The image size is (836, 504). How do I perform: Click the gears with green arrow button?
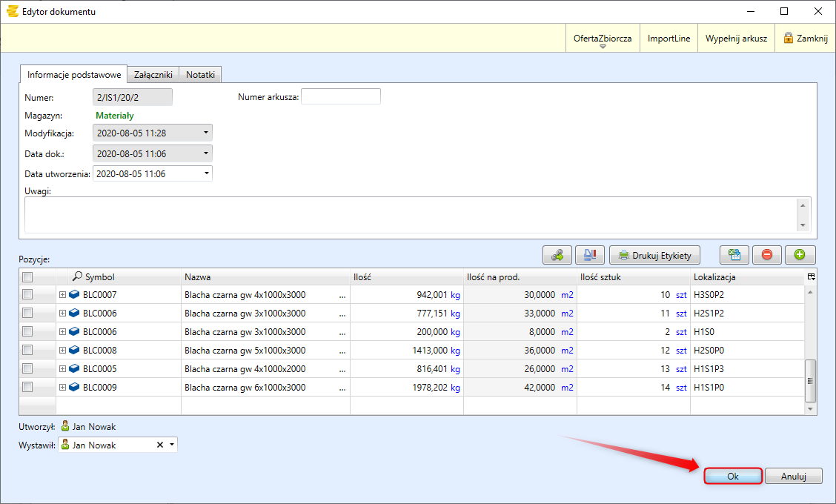coord(557,255)
